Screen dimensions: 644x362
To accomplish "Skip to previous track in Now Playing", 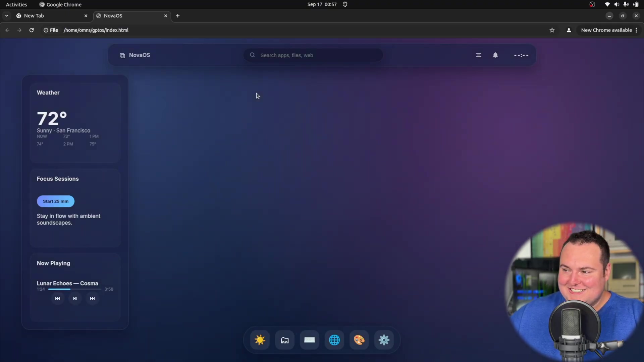I will (58, 298).
